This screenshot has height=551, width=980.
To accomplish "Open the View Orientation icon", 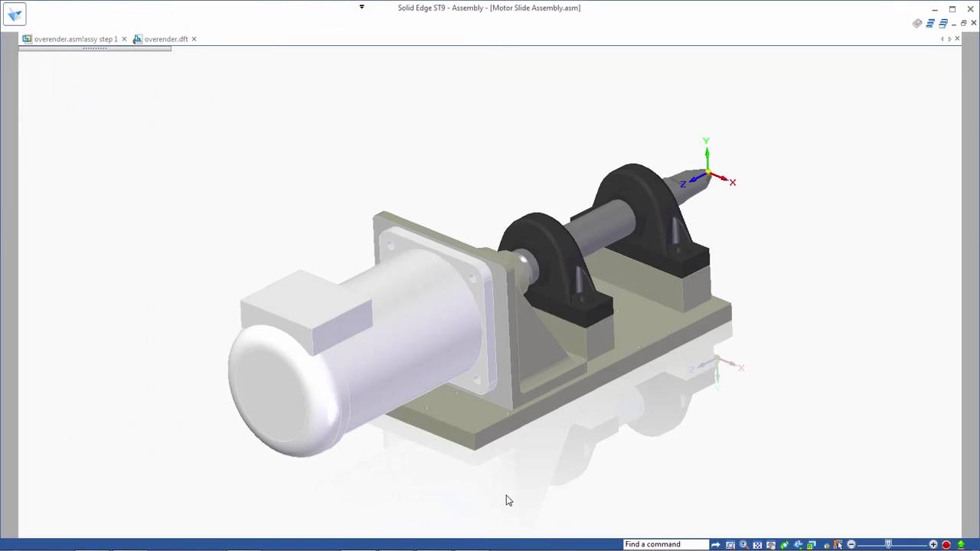I will [x=812, y=545].
